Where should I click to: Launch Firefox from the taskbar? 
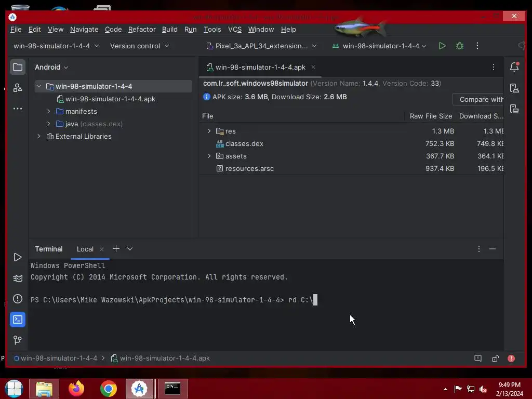tap(76, 389)
